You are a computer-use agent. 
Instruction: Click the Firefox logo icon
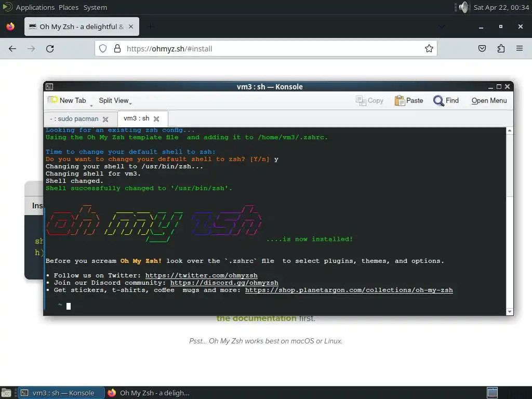(x=10, y=26)
